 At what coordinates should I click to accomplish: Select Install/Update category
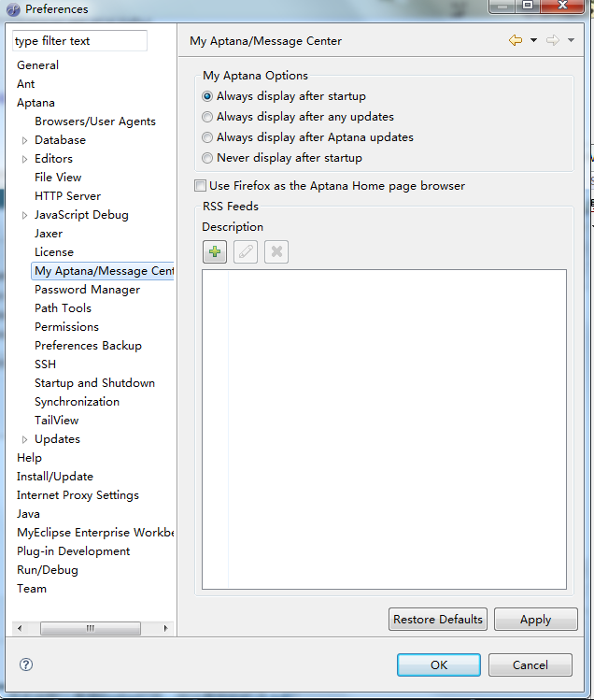(x=55, y=477)
